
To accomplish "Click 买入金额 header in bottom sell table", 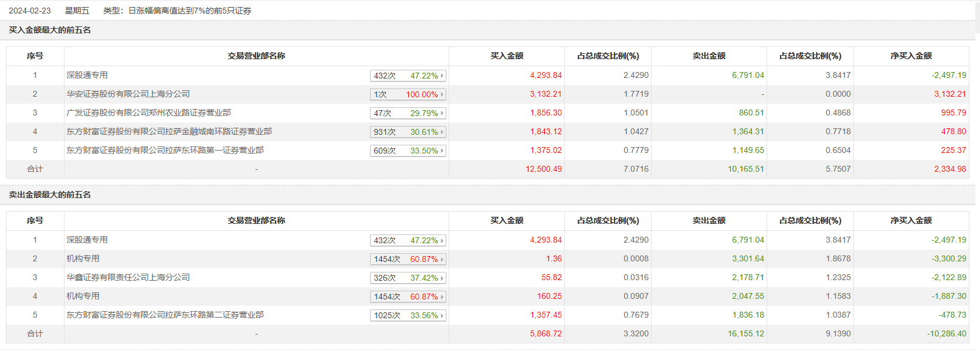I will tap(507, 220).
